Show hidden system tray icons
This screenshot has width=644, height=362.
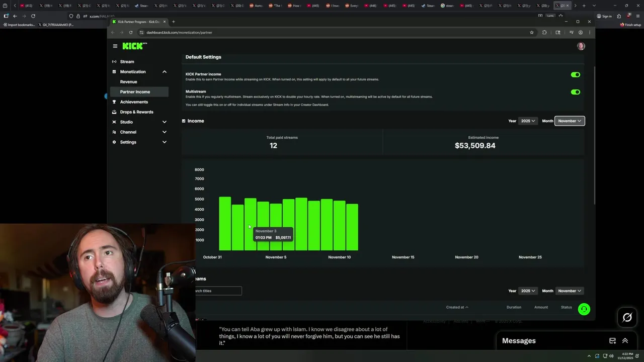click(589, 356)
